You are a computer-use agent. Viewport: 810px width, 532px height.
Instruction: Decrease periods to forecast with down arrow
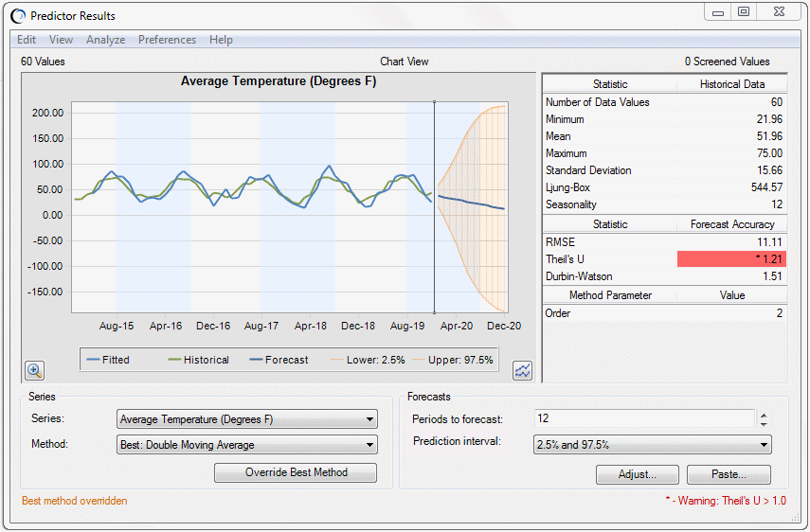click(x=764, y=424)
